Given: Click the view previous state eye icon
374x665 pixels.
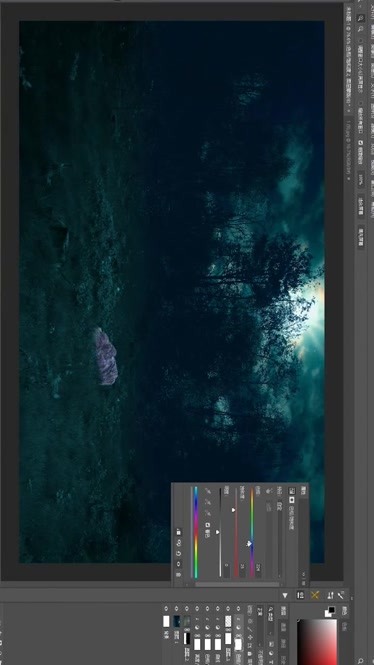Looking at the screenshot, I should [179, 542].
